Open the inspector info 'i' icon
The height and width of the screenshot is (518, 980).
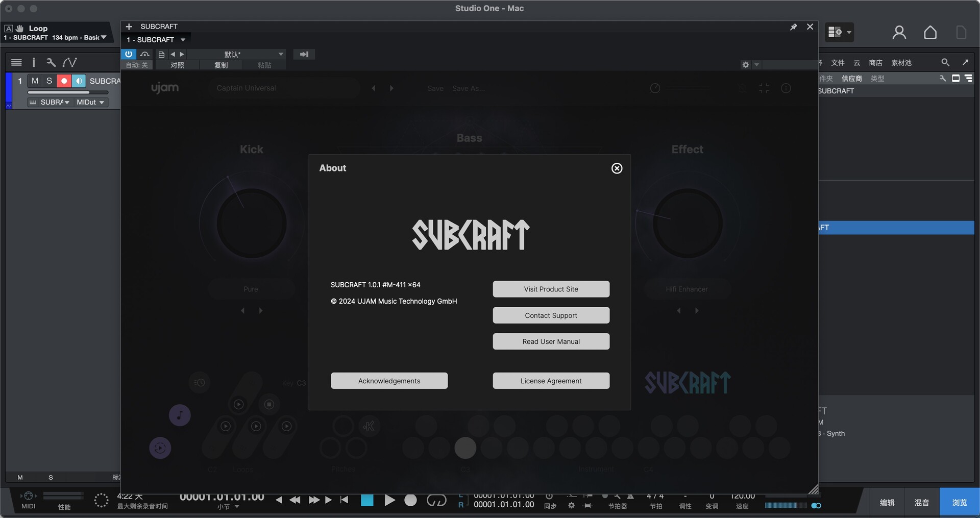tap(34, 62)
